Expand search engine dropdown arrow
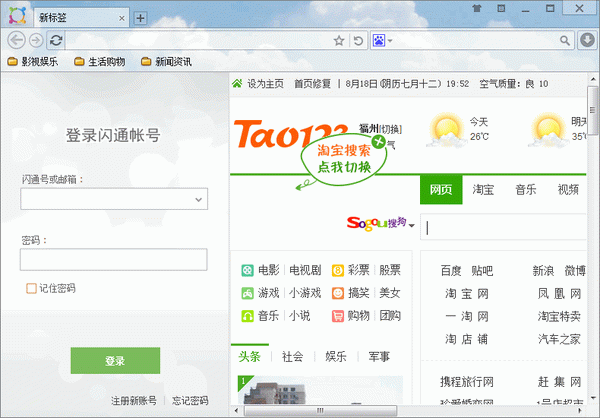The image size is (600, 418). pyautogui.click(x=390, y=41)
